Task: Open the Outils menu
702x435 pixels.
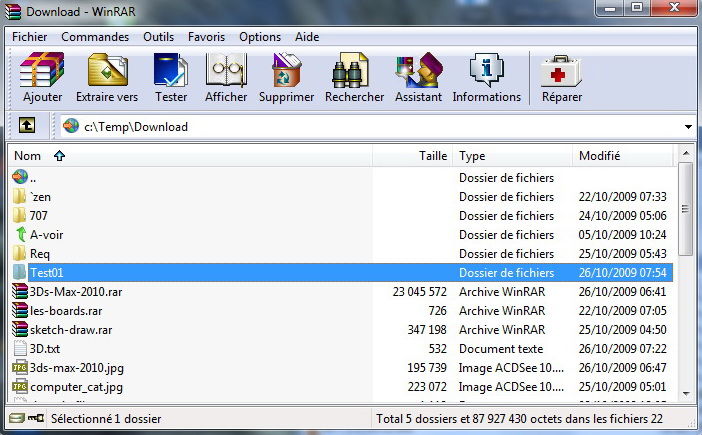Action: (x=158, y=37)
